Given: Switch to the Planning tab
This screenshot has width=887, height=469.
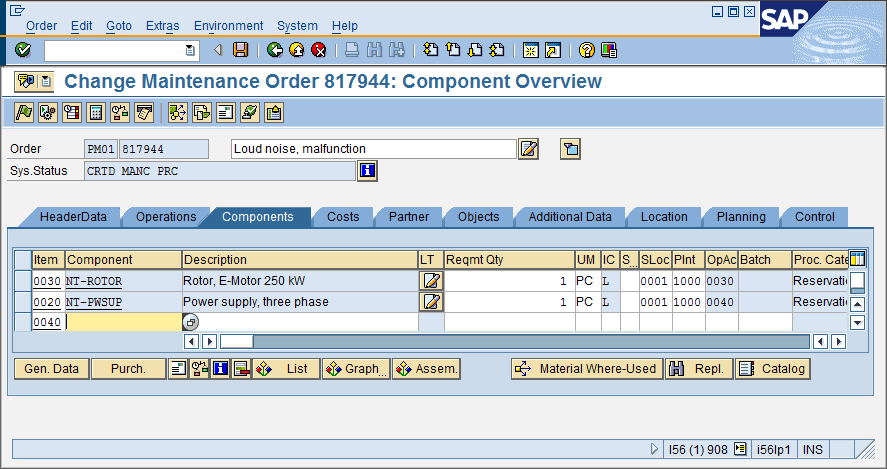Looking at the screenshot, I should tap(741, 217).
